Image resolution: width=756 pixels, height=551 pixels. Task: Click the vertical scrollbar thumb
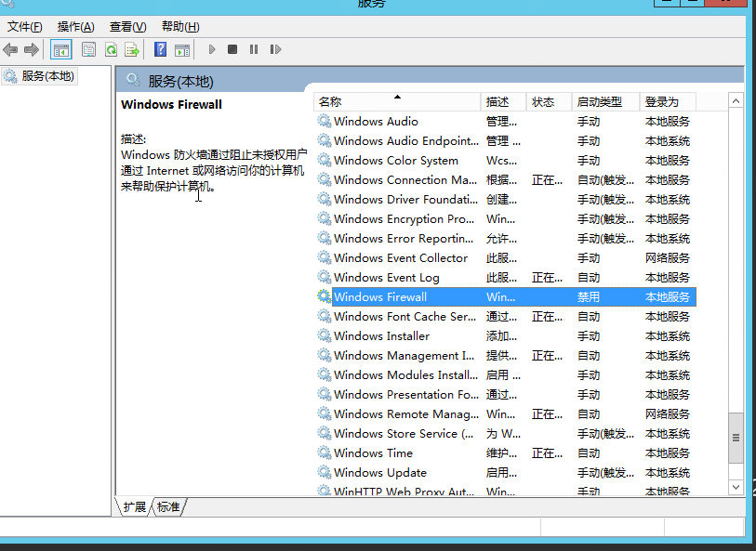tap(736, 438)
